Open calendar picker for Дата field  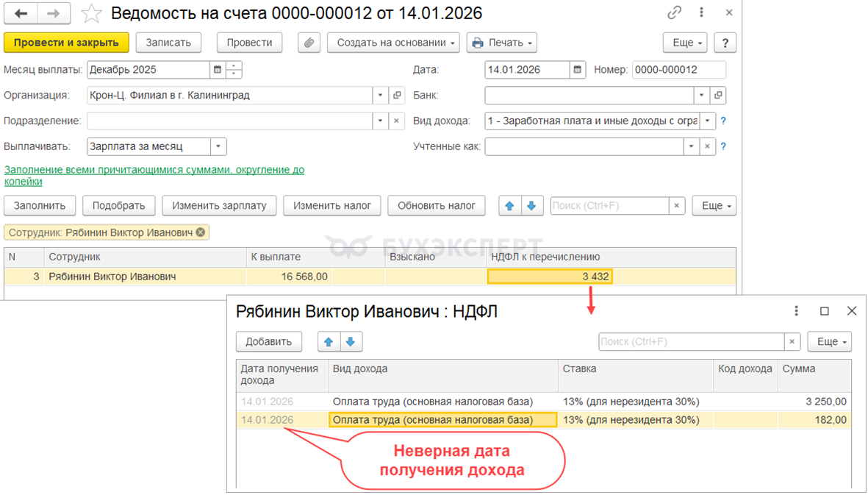pos(578,70)
